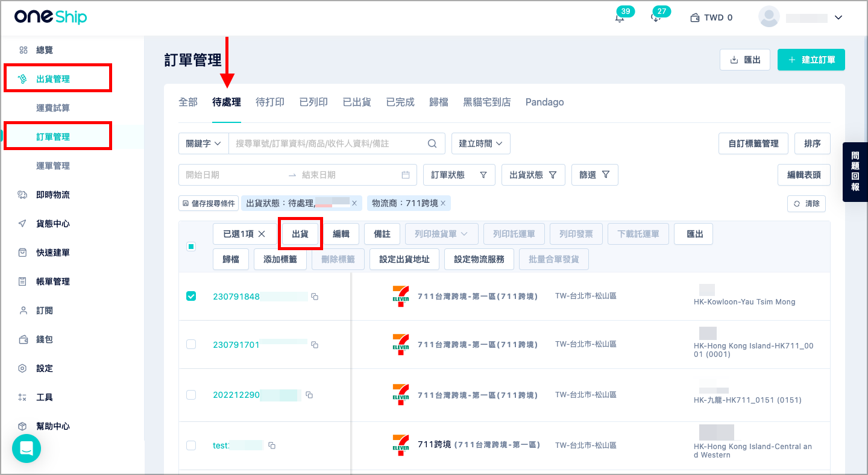Open the 訂單狀態 filter
Screen dimensions: 868x475
(459, 175)
